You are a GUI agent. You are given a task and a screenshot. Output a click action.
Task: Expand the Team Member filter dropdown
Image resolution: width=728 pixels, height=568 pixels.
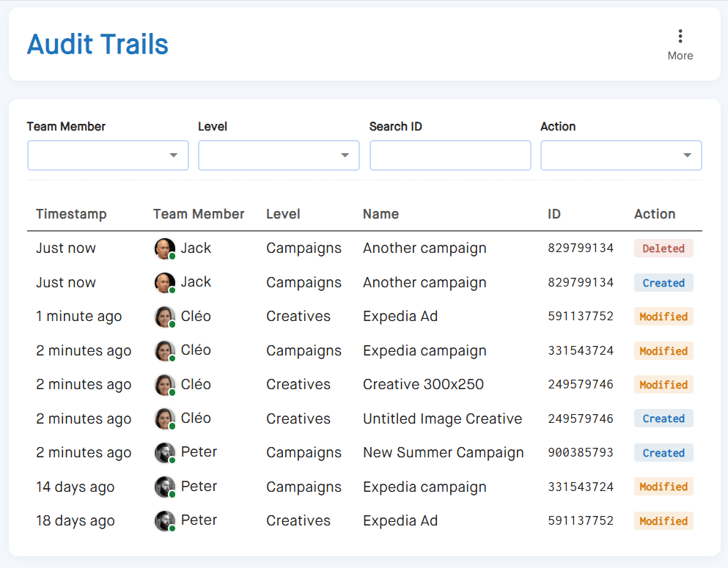click(108, 155)
